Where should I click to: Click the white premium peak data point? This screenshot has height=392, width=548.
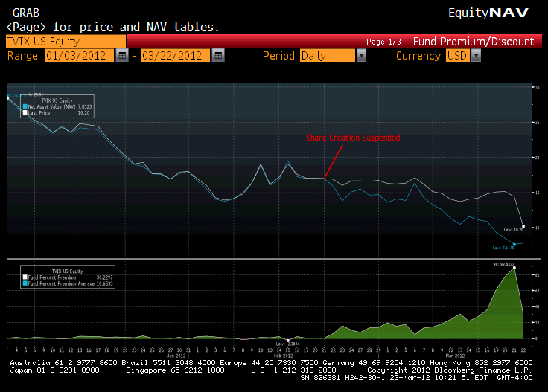coord(514,268)
